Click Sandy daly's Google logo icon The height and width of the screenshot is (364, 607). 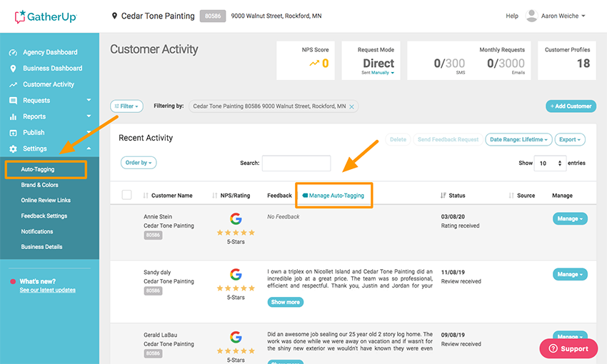[236, 274]
